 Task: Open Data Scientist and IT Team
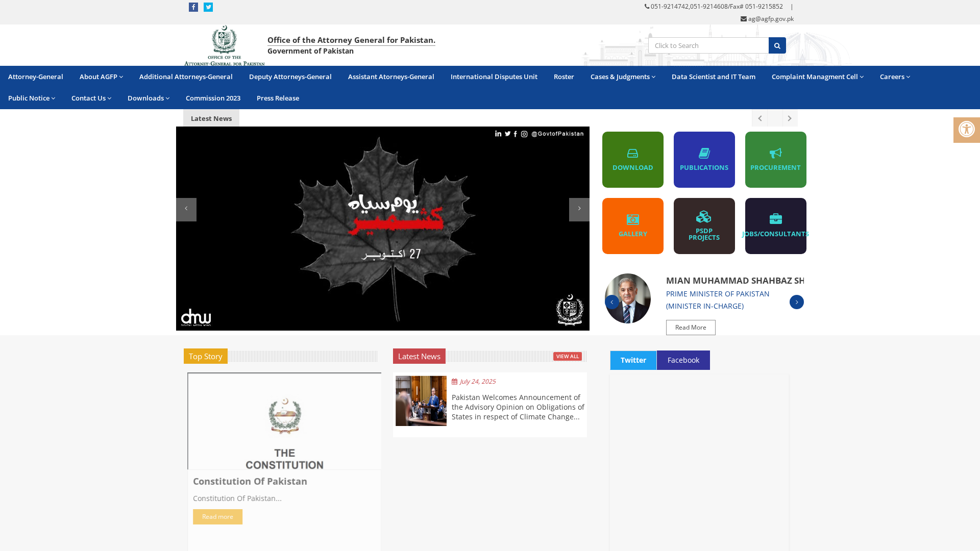[x=713, y=77]
